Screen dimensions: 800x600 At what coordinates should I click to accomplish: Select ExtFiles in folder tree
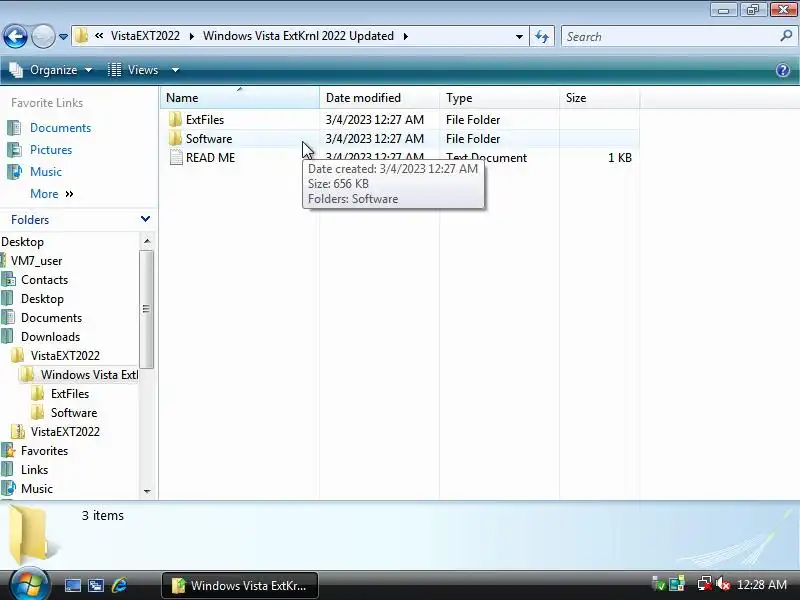point(70,394)
